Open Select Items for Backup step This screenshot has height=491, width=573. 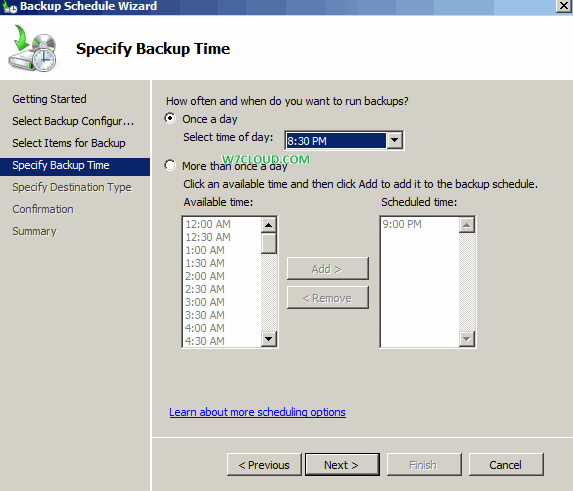[x=69, y=143]
